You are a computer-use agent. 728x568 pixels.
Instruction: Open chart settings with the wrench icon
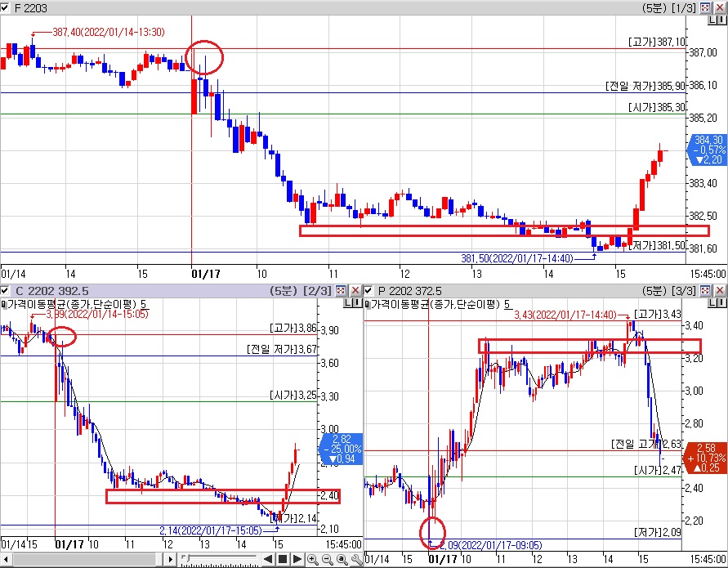356,559
